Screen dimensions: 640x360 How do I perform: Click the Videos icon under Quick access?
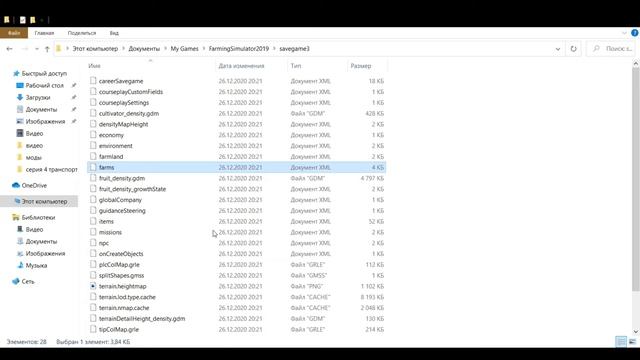pos(20,133)
